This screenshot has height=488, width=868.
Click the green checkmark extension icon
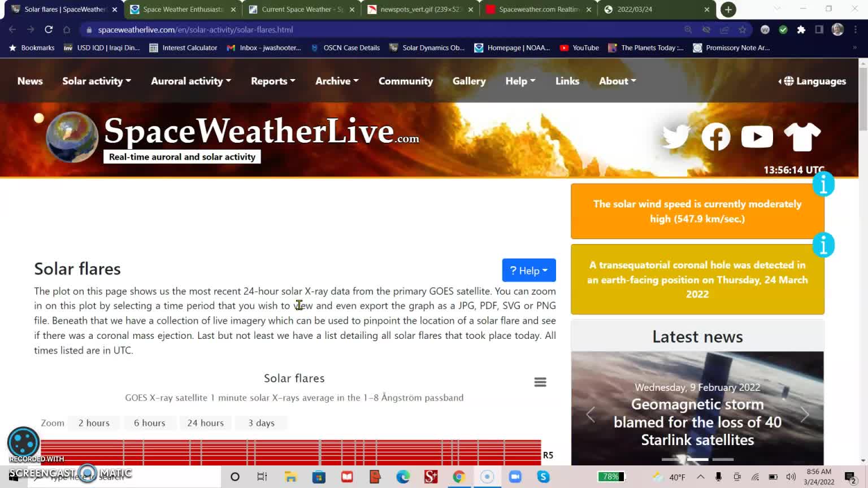[783, 29]
